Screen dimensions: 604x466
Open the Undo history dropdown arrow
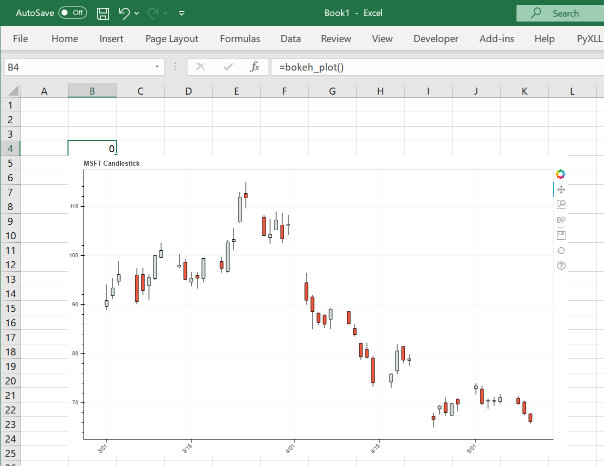click(x=137, y=13)
